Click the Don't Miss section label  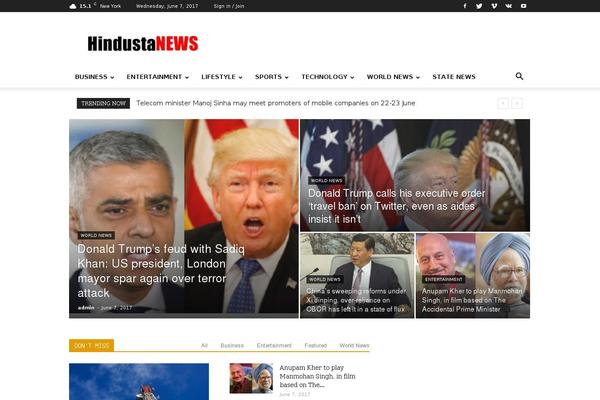(91, 345)
